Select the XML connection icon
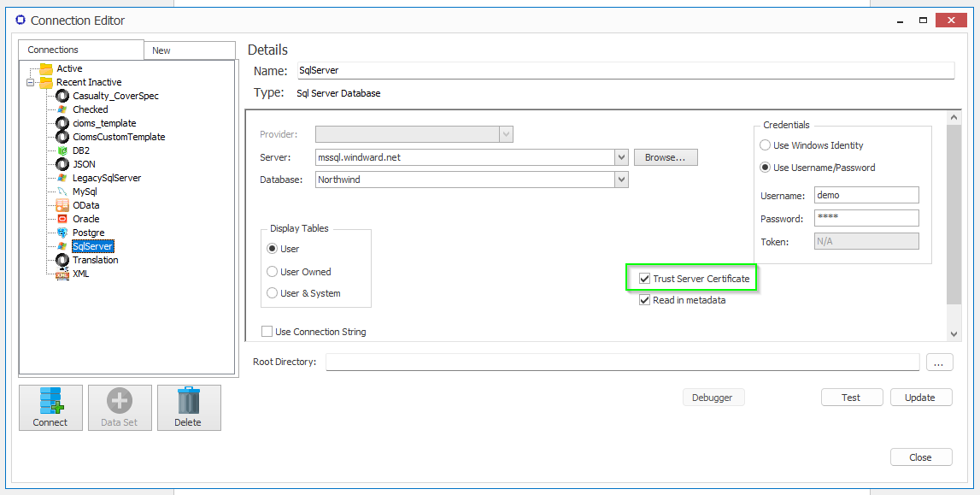Image resolution: width=980 pixels, height=495 pixels. (x=62, y=274)
